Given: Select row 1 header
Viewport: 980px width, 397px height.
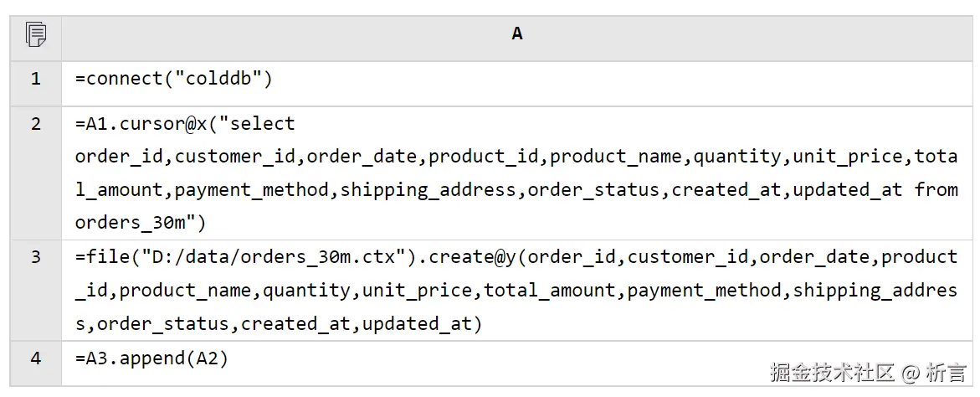Looking at the screenshot, I should click(36, 80).
